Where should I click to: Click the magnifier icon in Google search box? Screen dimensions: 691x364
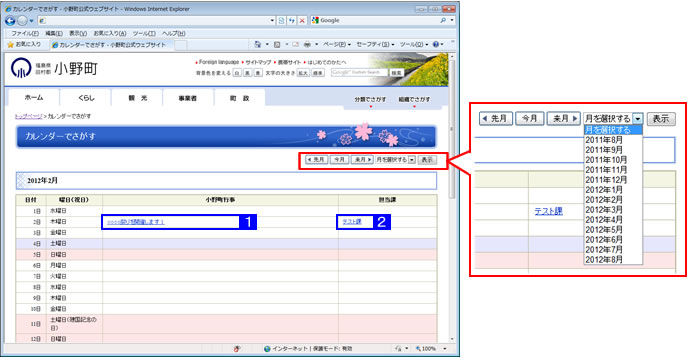coord(443,20)
